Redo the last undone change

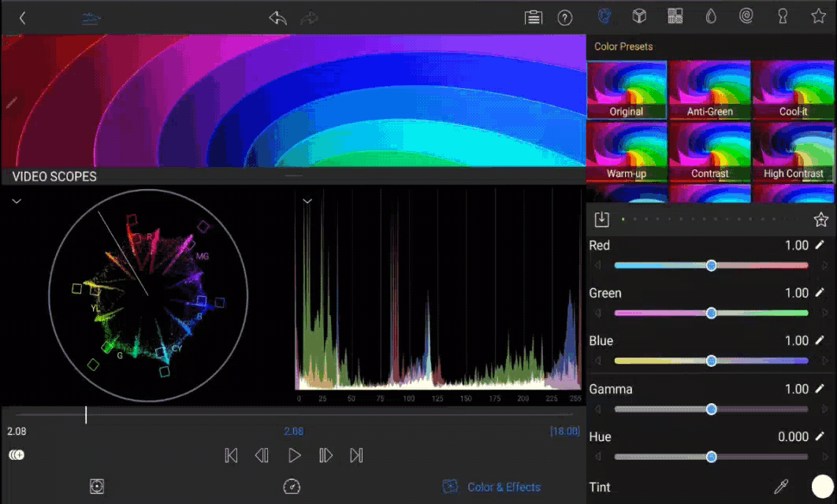(309, 18)
